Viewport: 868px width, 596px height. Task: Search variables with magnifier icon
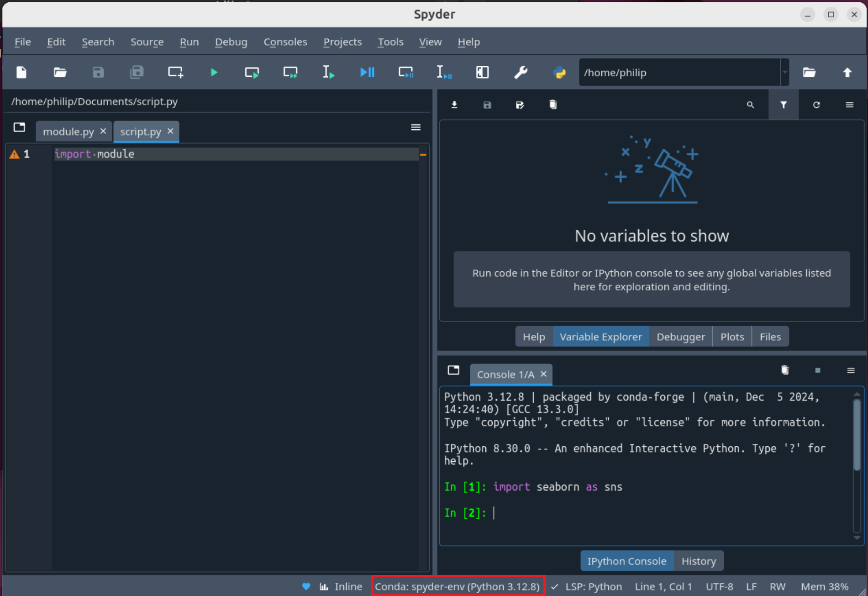(750, 105)
